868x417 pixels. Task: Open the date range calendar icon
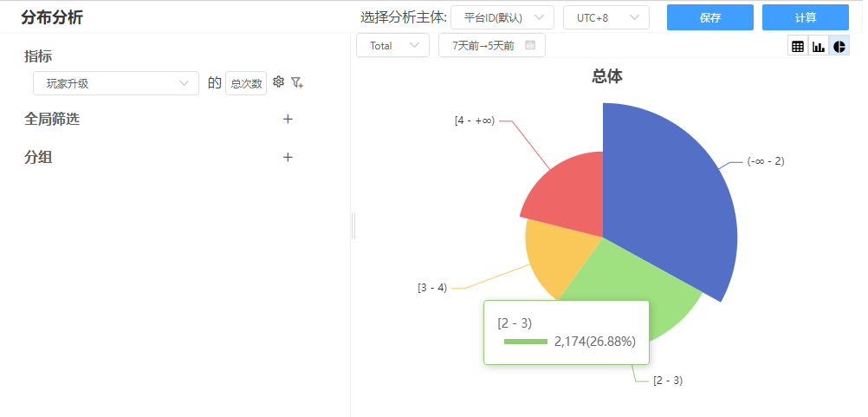pos(530,45)
